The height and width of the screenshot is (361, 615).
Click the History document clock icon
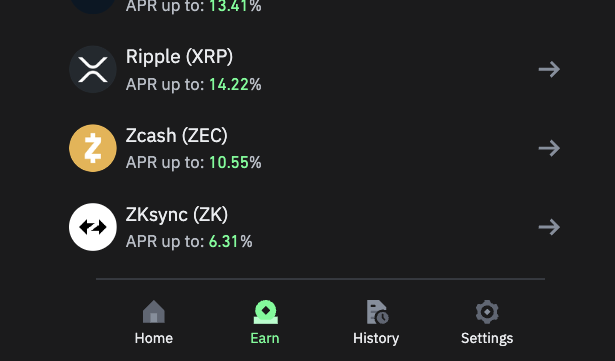(x=377, y=312)
